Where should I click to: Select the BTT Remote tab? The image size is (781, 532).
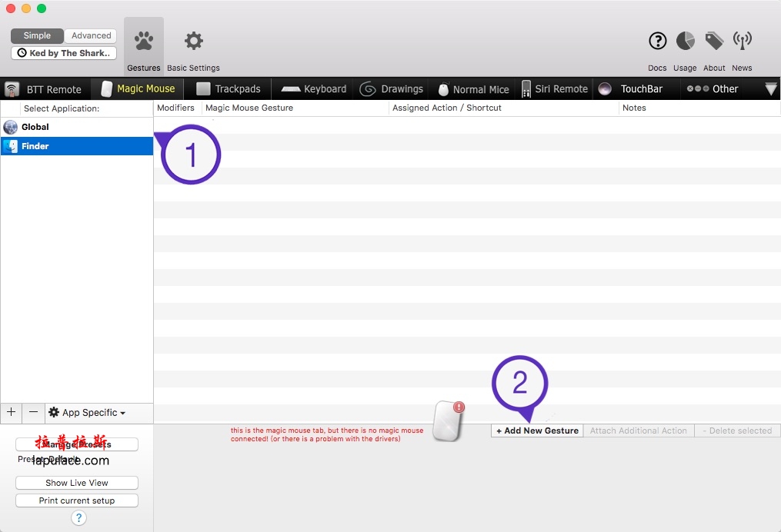46,89
